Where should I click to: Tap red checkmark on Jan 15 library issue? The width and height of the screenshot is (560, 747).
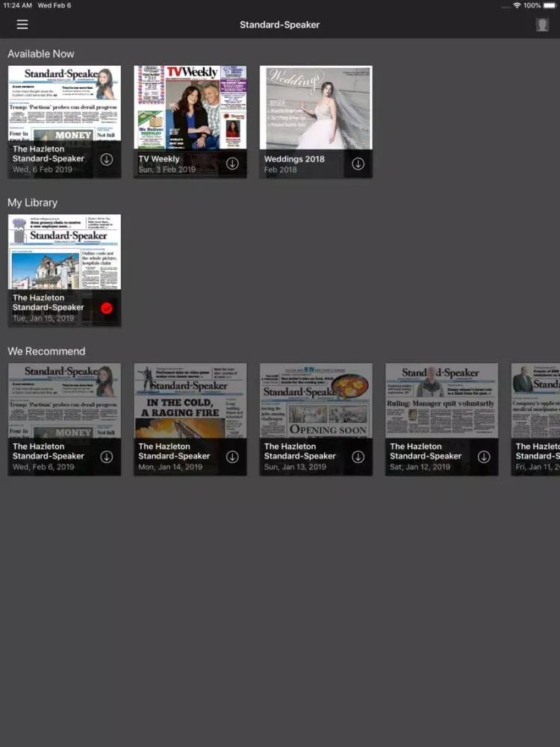click(107, 309)
